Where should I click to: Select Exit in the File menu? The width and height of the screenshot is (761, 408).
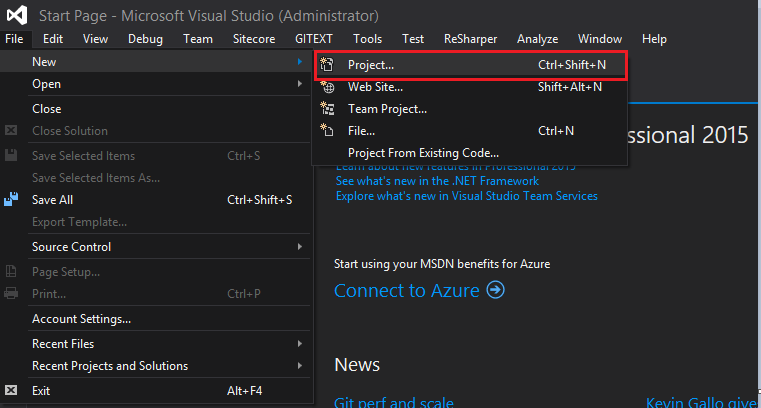pyautogui.click(x=155, y=391)
